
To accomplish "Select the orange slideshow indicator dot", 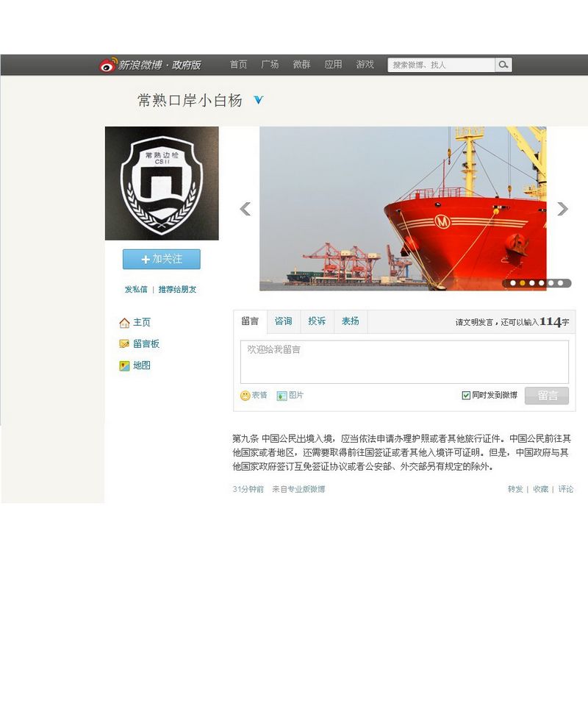I will click(x=523, y=283).
